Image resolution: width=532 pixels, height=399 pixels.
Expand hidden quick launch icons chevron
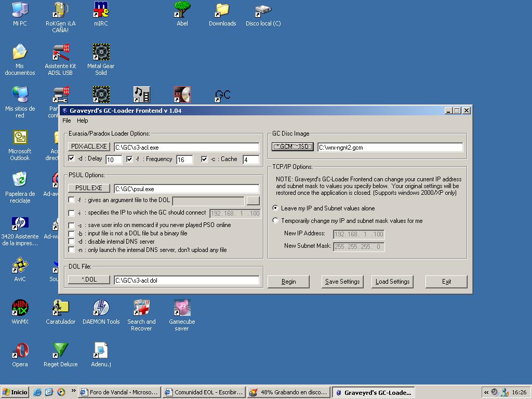pyautogui.click(x=74, y=391)
